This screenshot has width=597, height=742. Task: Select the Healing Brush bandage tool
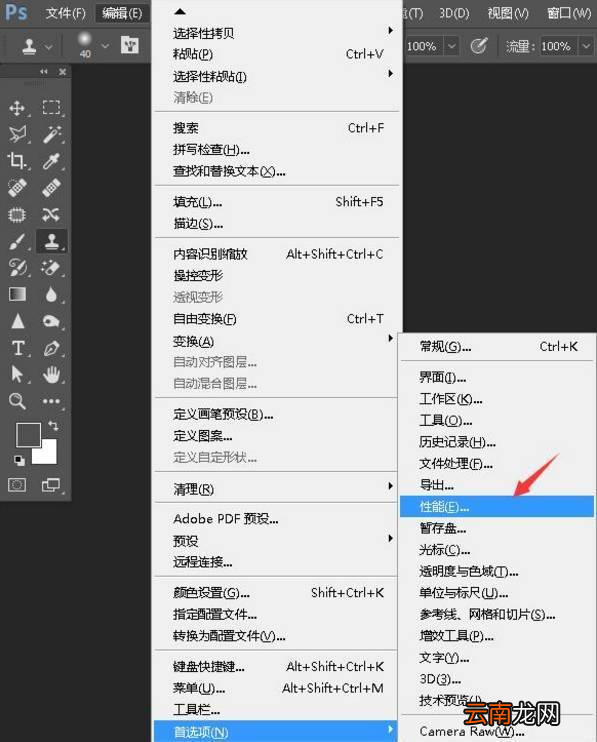[x=51, y=188]
